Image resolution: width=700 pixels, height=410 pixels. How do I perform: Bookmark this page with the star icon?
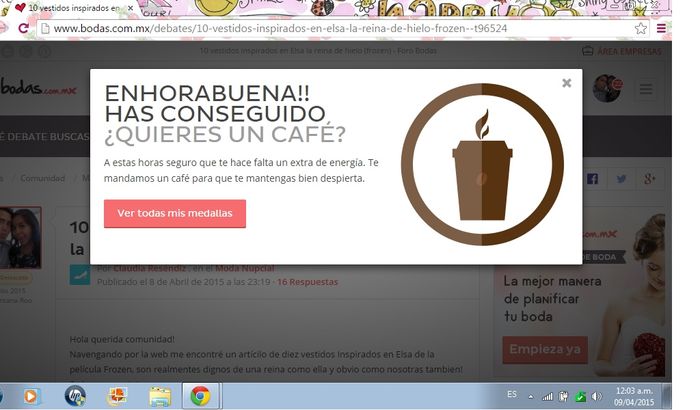click(640, 28)
